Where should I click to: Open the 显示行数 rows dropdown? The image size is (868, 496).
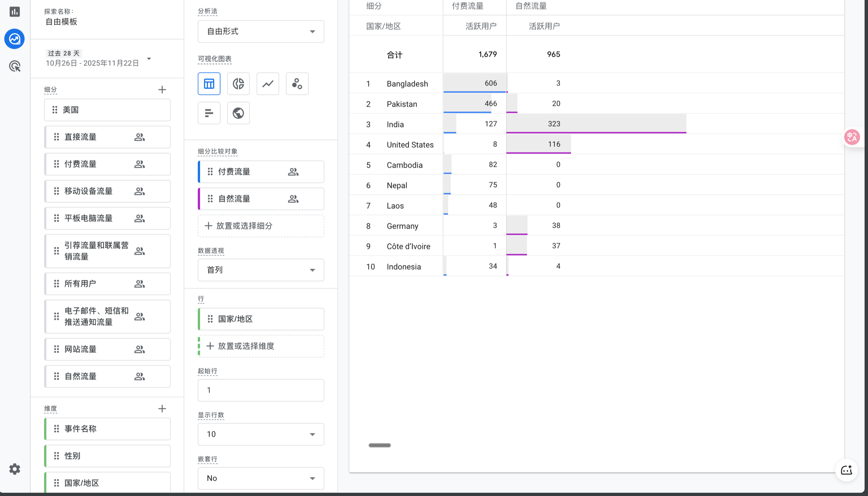click(261, 434)
